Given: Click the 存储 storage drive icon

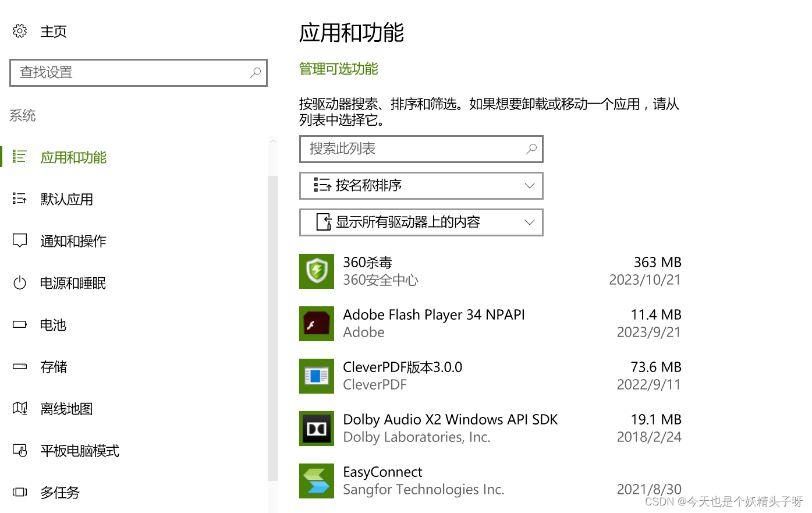Looking at the screenshot, I should point(20,366).
